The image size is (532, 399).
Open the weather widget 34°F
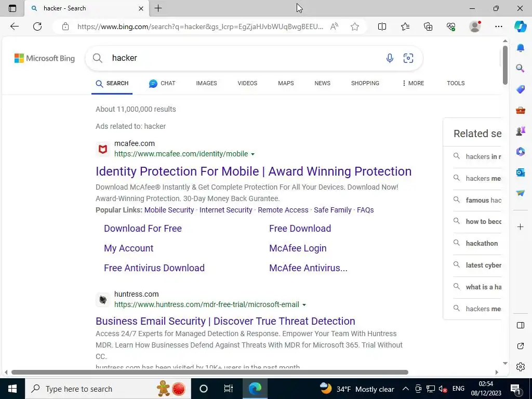(x=357, y=389)
